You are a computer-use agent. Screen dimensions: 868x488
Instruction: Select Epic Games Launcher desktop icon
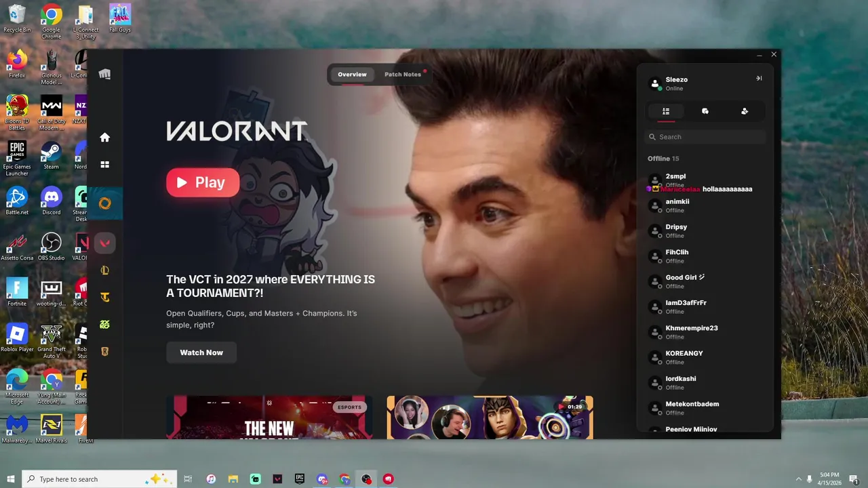tap(17, 159)
